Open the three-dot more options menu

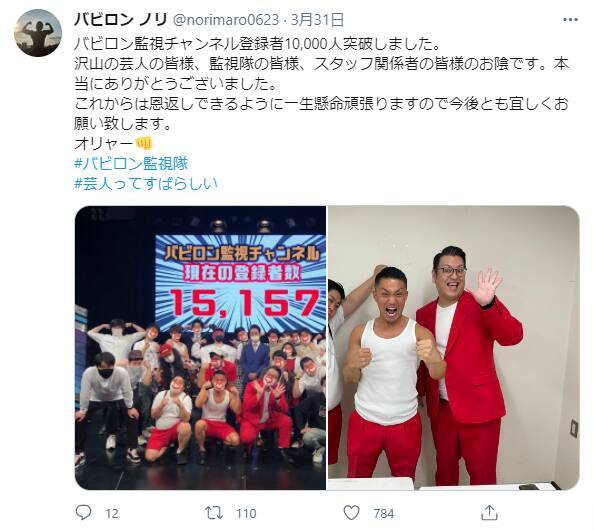(x=571, y=20)
